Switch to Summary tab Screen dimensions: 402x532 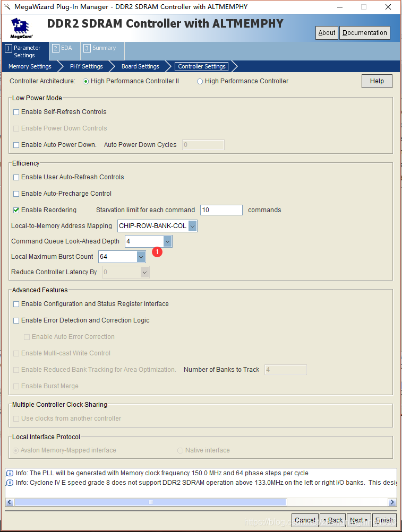[x=102, y=51]
